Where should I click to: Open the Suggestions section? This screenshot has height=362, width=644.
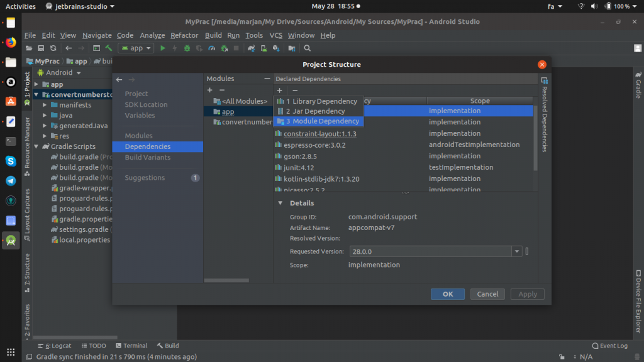(x=158, y=178)
